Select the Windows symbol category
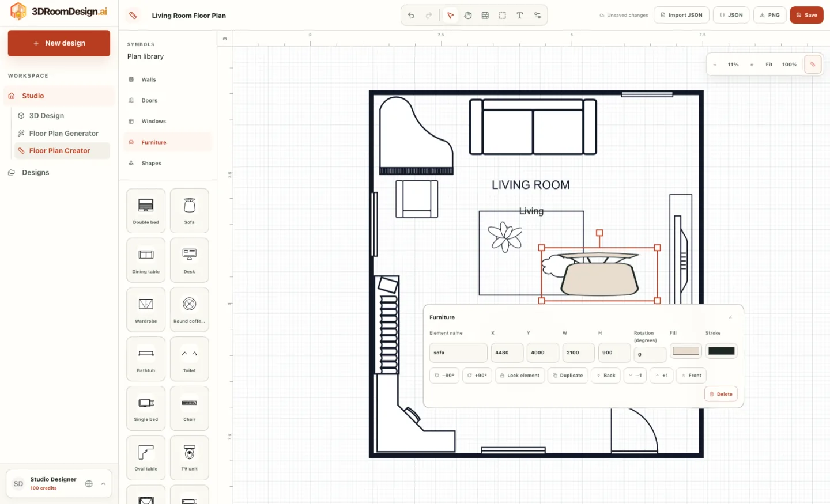 (167, 121)
